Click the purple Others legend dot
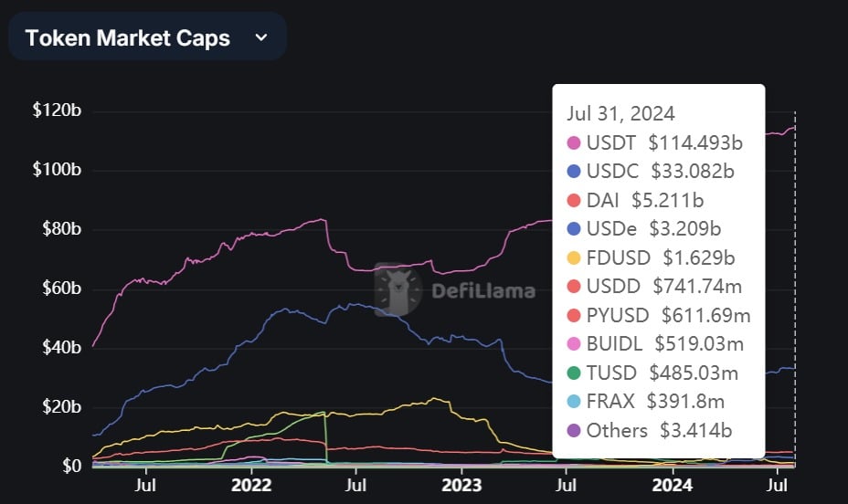 (573, 431)
